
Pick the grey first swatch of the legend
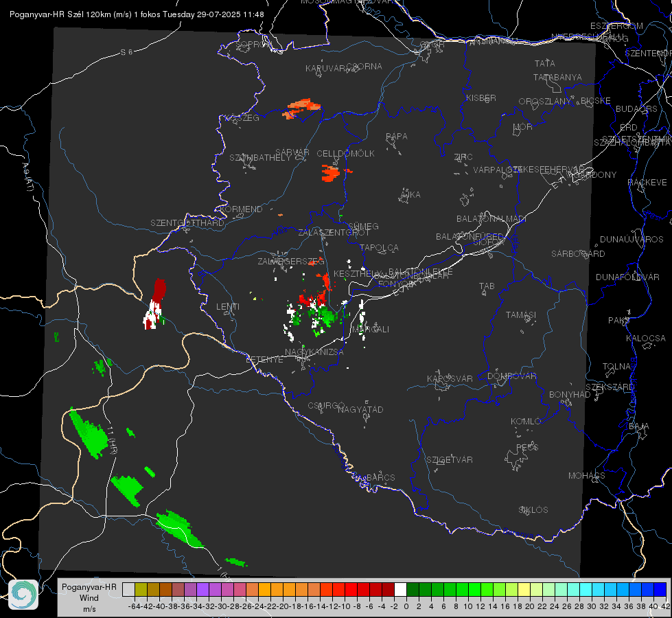point(128,589)
